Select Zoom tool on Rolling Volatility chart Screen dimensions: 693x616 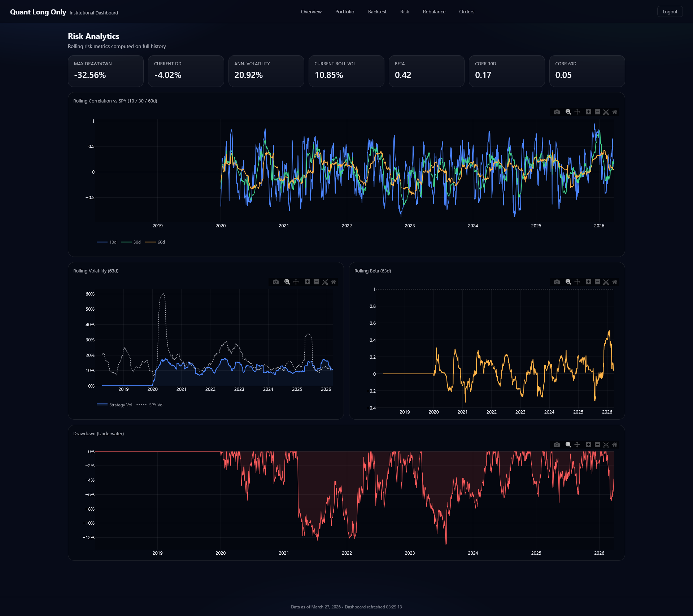click(287, 282)
